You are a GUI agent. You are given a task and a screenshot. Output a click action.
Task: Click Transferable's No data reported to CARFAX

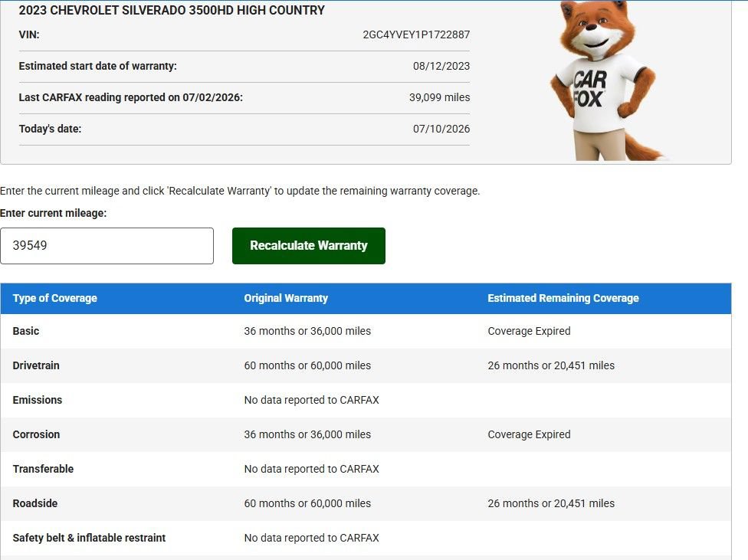point(311,469)
